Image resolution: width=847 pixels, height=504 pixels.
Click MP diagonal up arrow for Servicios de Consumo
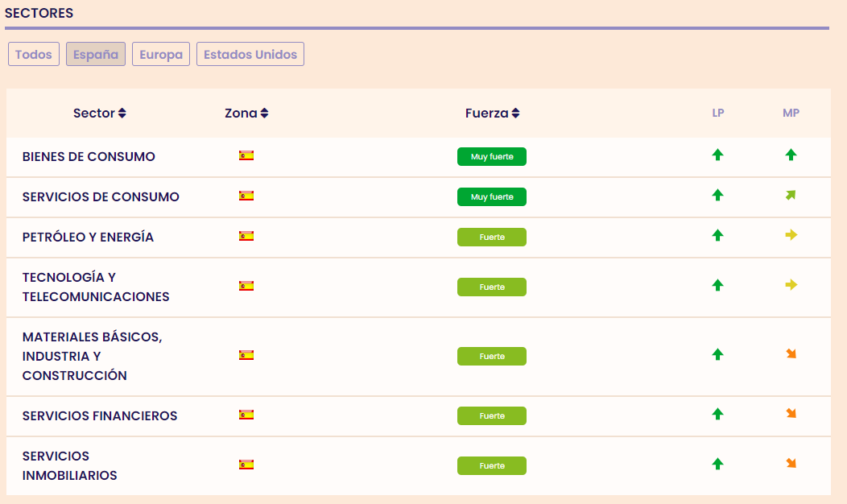(x=791, y=195)
